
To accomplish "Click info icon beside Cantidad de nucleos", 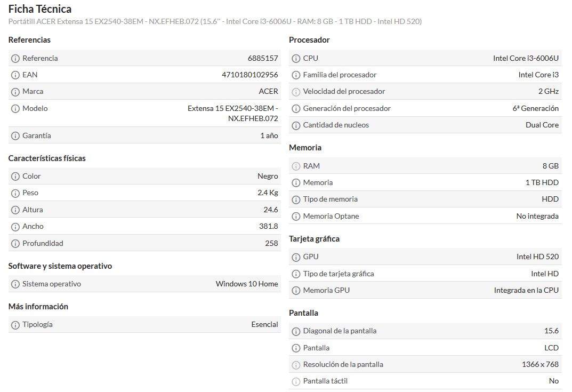I will 296,125.
